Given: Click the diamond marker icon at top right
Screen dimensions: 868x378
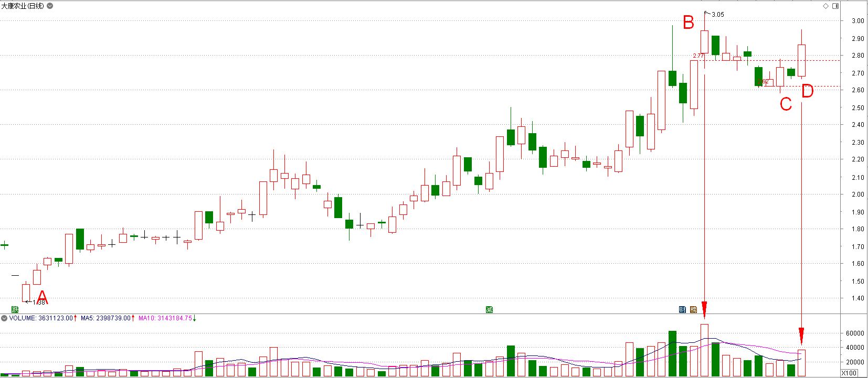Looking at the screenshot, I should pyautogui.click(x=825, y=6).
